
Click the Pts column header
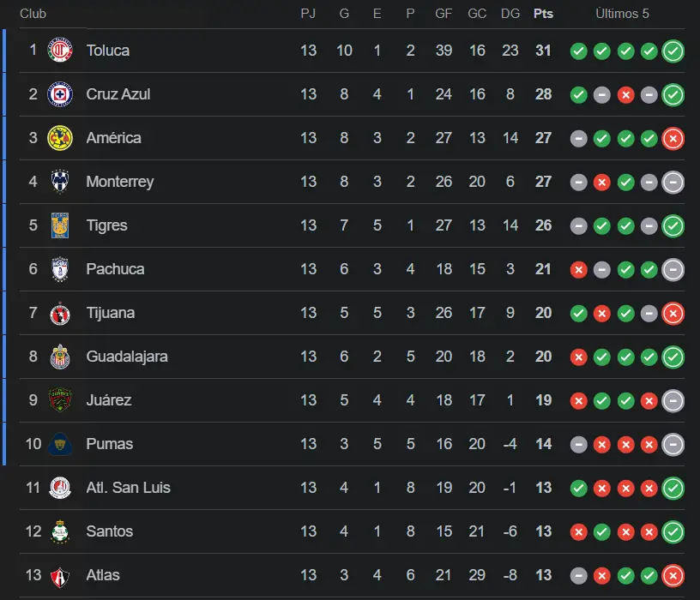pos(543,14)
